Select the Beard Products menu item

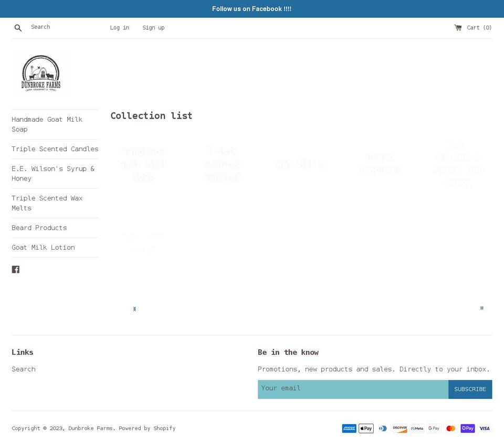coord(39,228)
